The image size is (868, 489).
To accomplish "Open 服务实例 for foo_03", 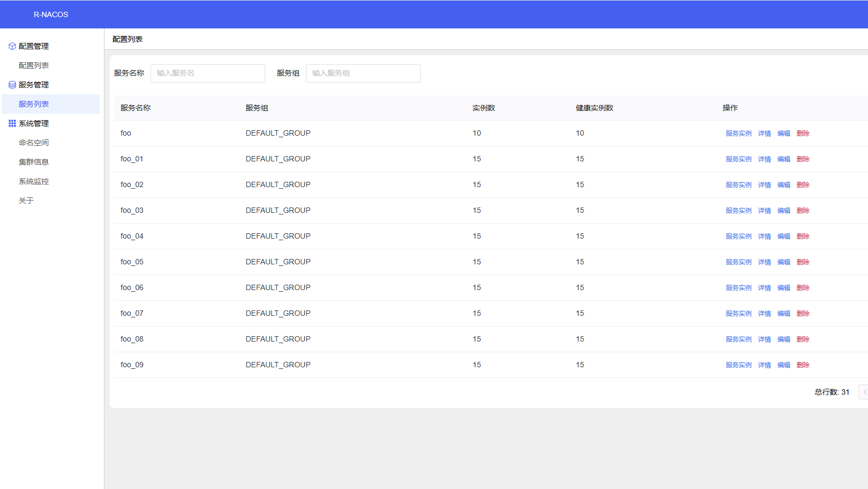I will pos(739,211).
